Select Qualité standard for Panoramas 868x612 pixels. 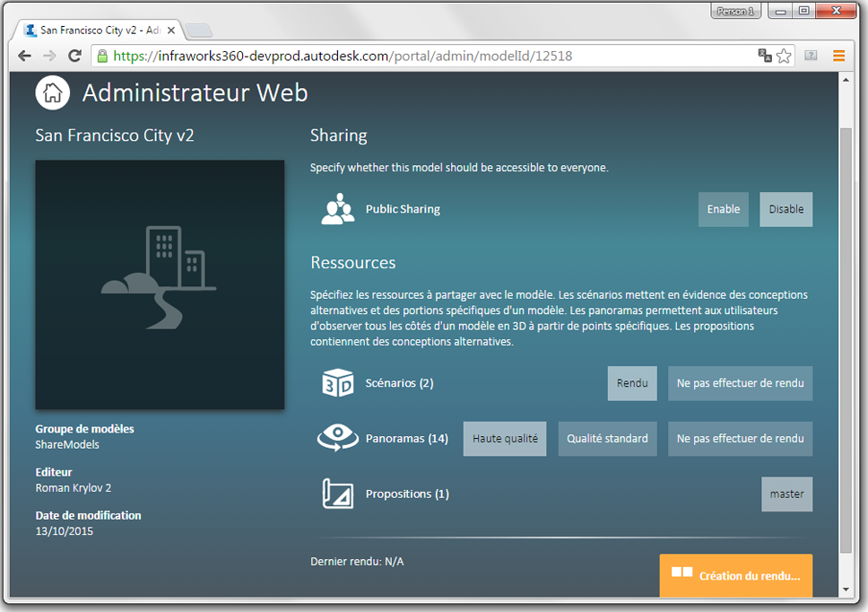[607, 439]
